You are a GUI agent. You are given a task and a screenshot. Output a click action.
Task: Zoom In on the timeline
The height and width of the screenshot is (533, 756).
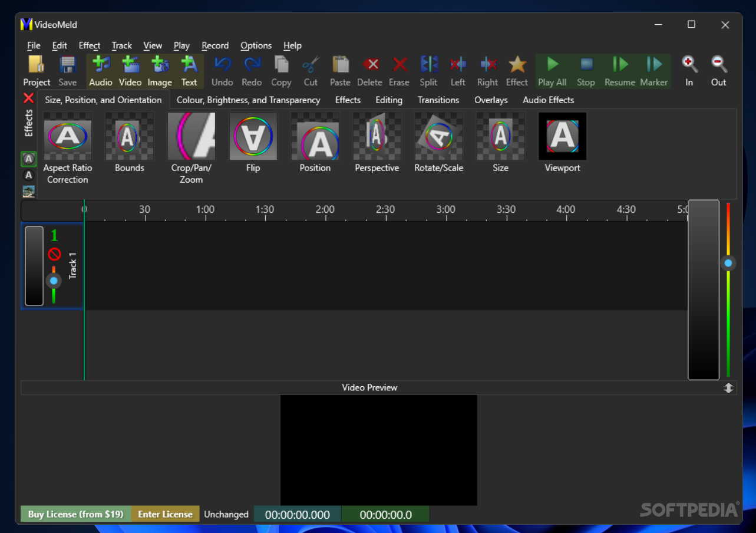click(x=689, y=71)
